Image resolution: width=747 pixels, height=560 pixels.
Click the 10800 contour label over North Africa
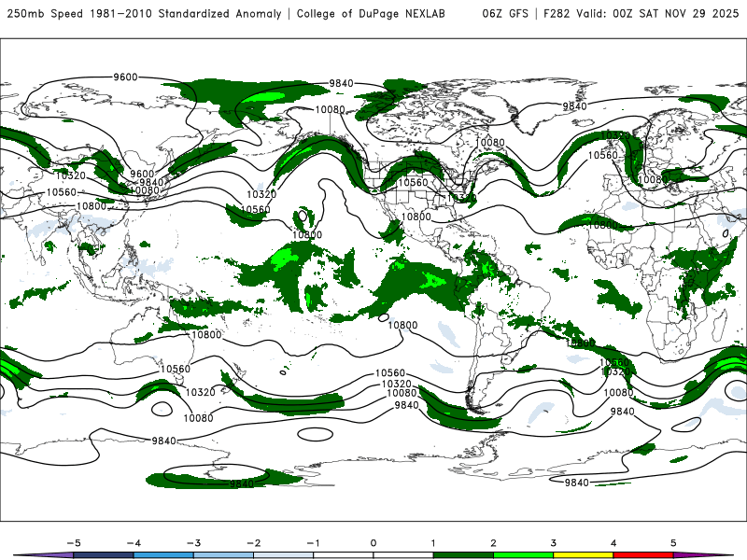(x=603, y=225)
